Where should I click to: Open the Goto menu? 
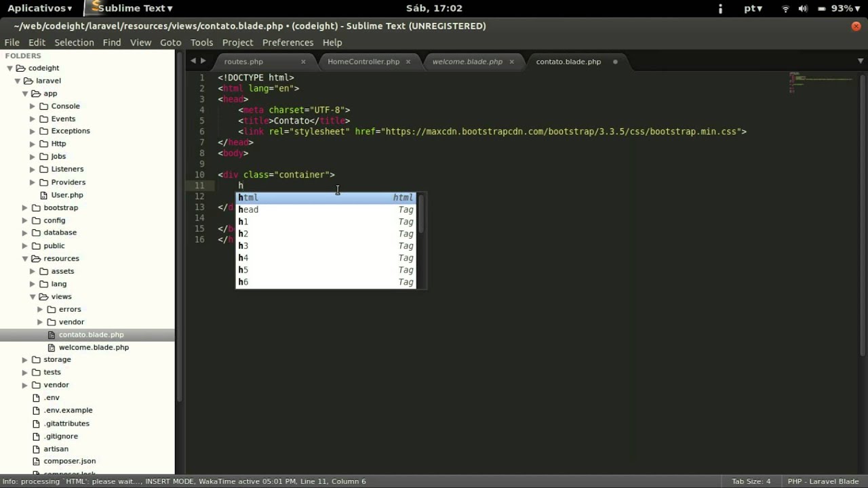tap(170, 42)
